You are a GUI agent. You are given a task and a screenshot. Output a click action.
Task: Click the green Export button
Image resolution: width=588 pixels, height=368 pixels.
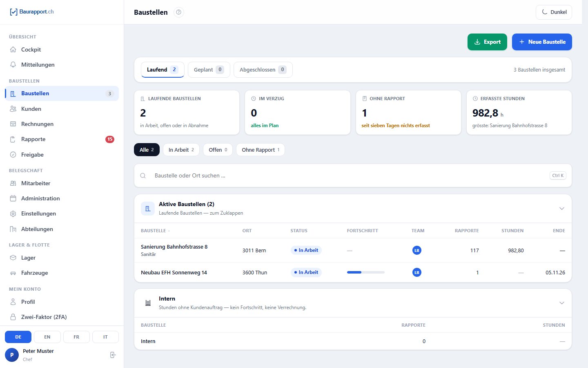point(487,42)
